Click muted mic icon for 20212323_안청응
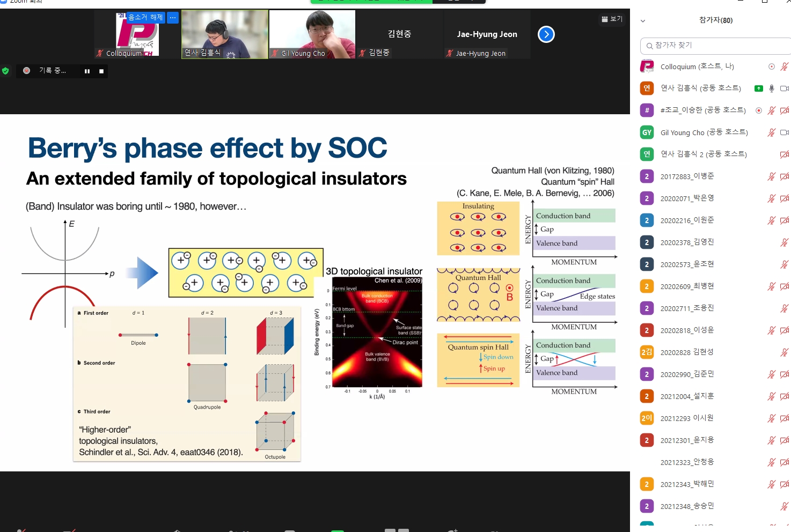The height and width of the screenshot is (532, 791). [772, 462]
